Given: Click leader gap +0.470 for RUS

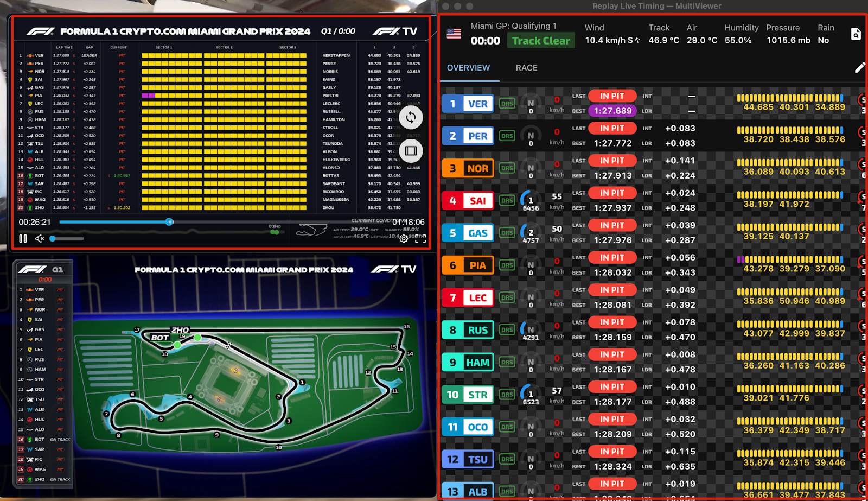Looking at the screenshot, I should coord(680,337).
